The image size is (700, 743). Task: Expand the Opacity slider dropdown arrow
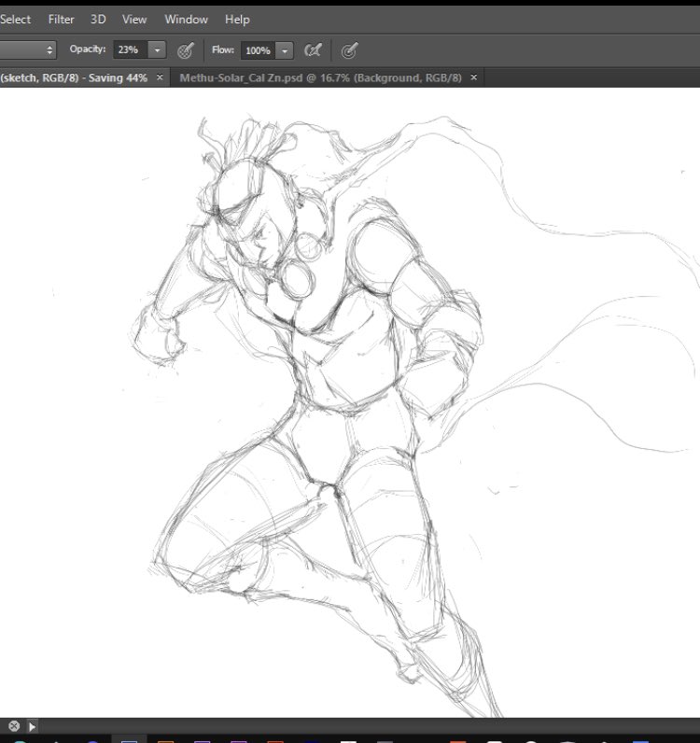pyautogui.click(x=158, y=49)
